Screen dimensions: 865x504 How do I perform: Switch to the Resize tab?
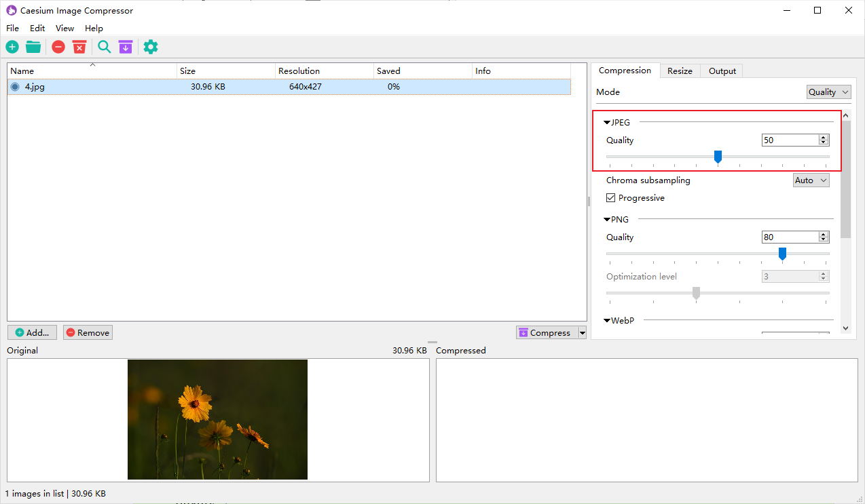[680, 71]
